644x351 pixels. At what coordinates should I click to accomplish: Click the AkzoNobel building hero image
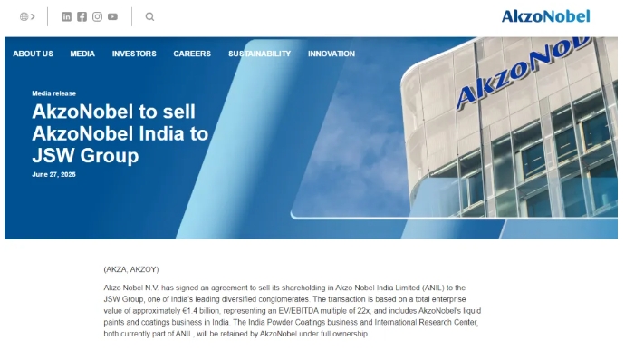(x=509, y=128)
